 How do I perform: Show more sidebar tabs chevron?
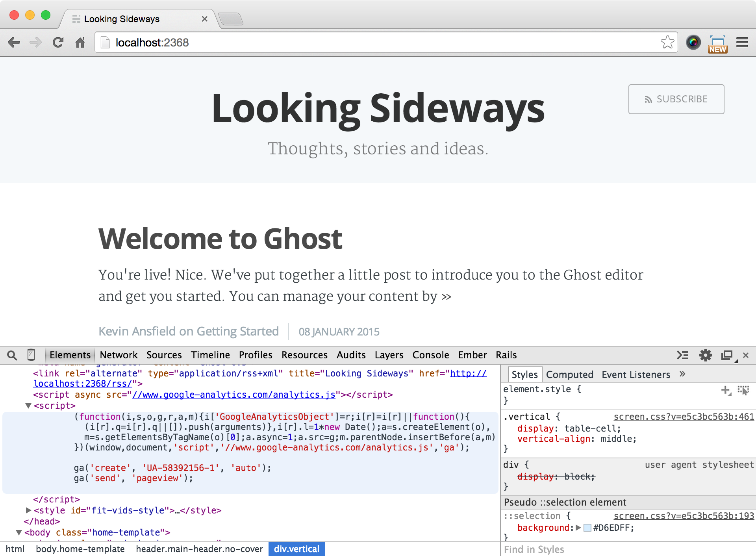pyautogui.click(x=682, y=374)
